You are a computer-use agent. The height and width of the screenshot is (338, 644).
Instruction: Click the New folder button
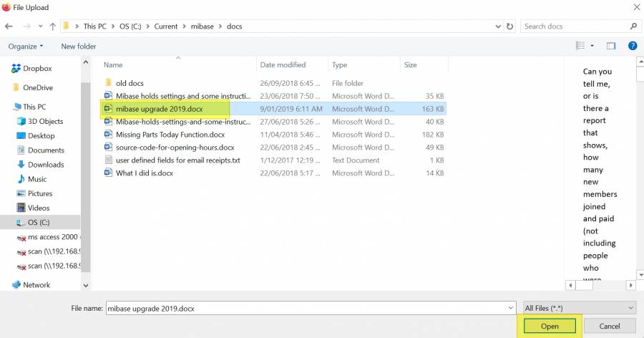(x=79, y=47)
